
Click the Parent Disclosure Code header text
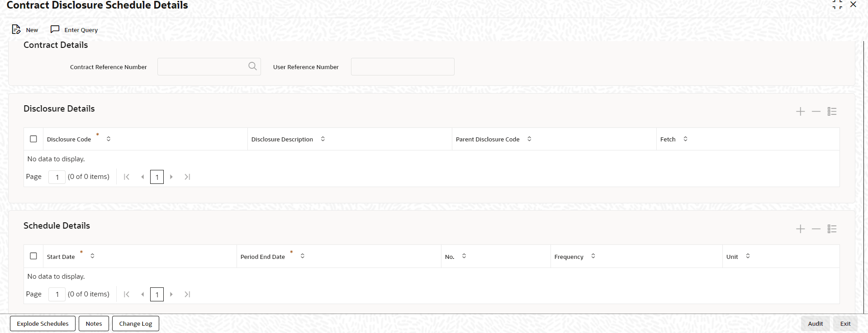click(x=488, y=139)
